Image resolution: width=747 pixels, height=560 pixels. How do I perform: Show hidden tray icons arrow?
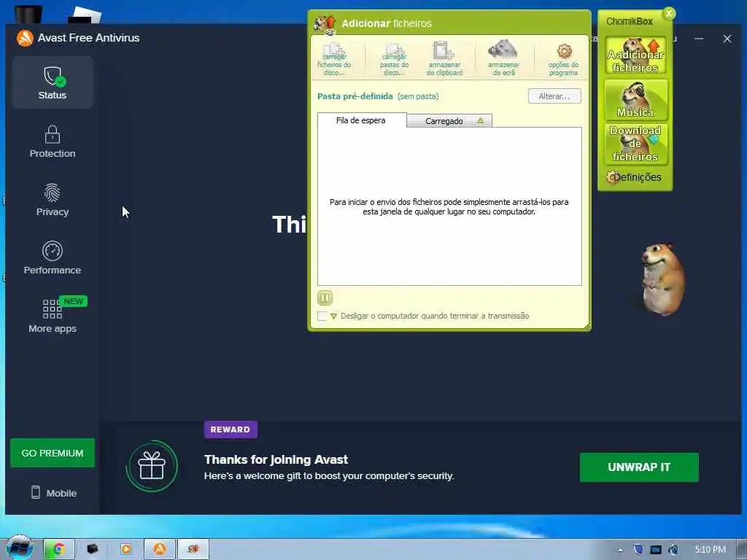(x=620, y=550)
